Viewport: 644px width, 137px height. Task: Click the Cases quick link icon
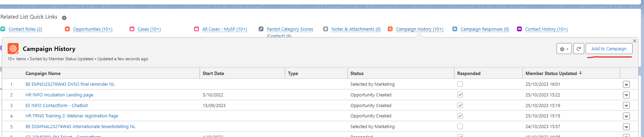(x=132, y=29)
